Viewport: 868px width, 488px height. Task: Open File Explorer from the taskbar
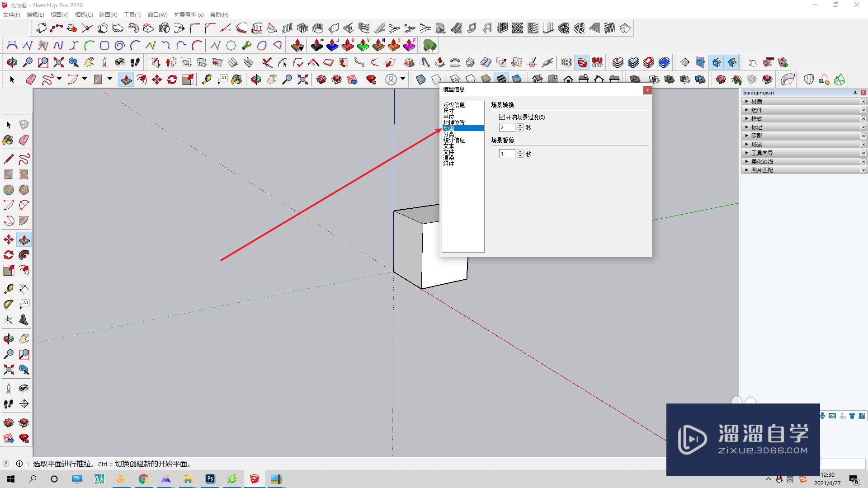click(x=188, y=479)
